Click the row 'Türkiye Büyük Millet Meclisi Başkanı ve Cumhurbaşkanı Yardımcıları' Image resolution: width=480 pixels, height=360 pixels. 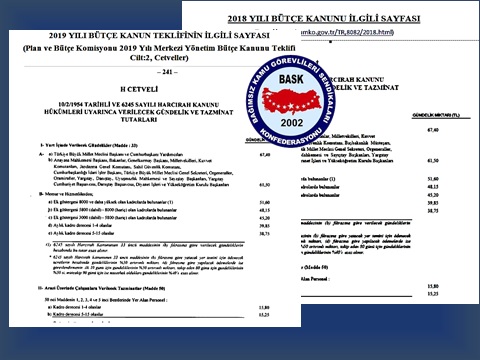click(x=116, y=155)
